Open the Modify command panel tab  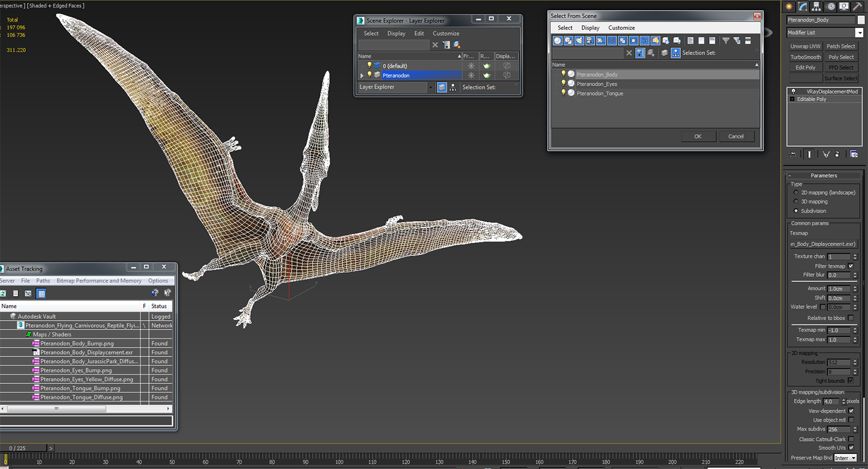(803, 6)
